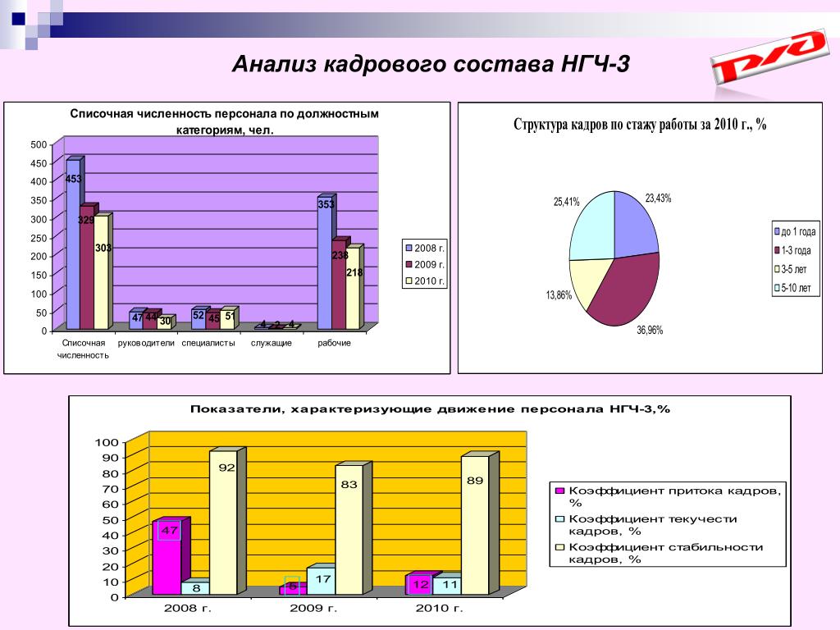This screenshot has width=840, height=630.
Task: Click the 'специалисты' axis label
Action: [208, 343]
